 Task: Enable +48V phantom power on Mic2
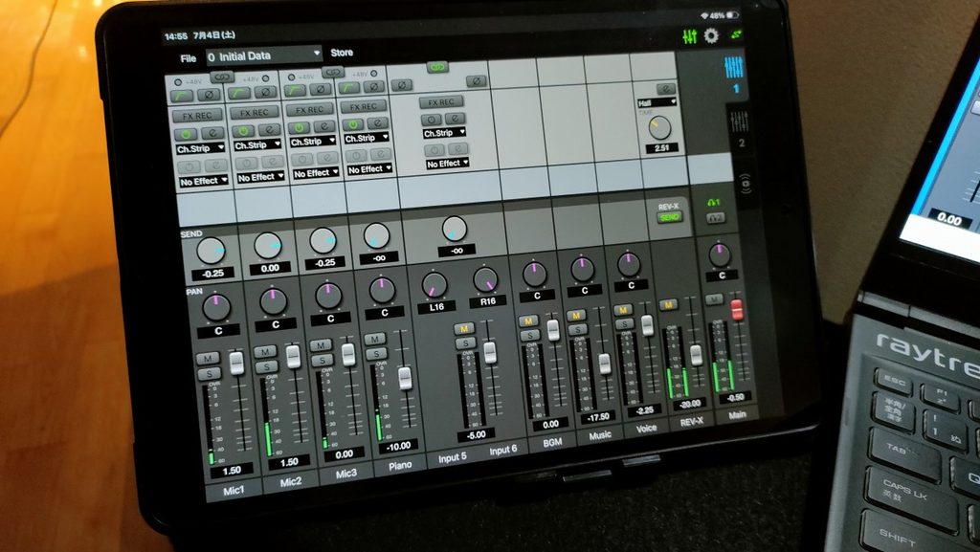point(266,78)
